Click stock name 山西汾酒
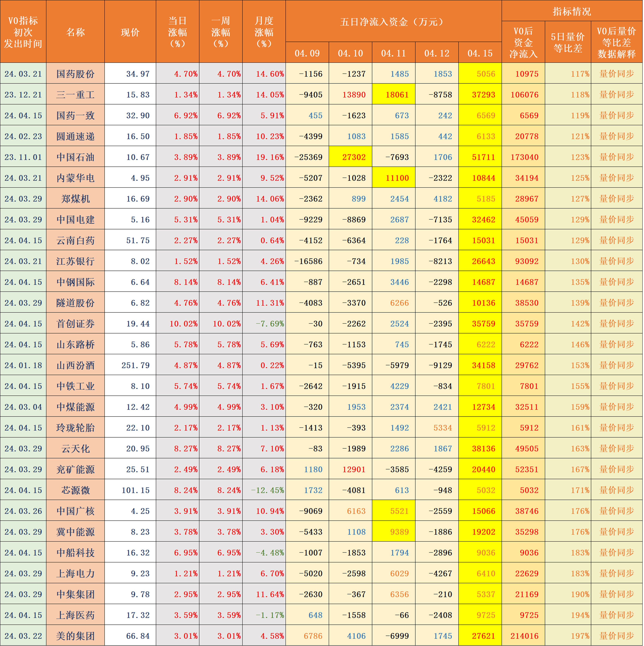Screen dimensions: 644x646 (x=76, y=365)
